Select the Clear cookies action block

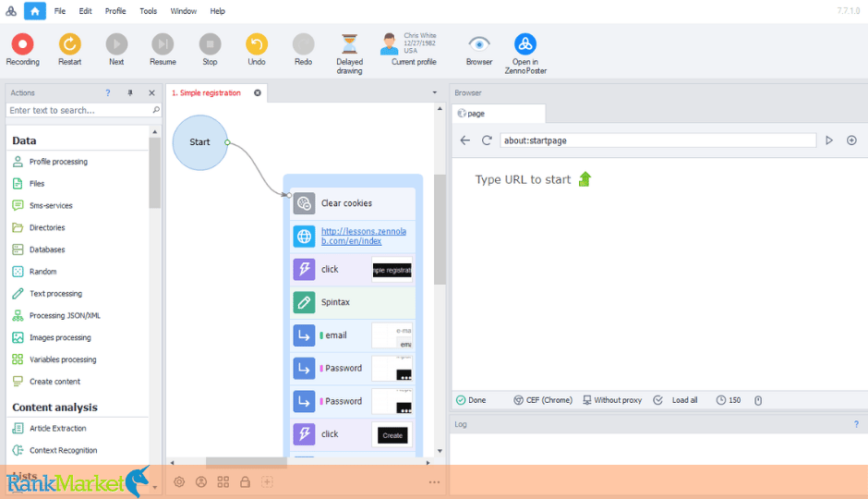point(353,203)
